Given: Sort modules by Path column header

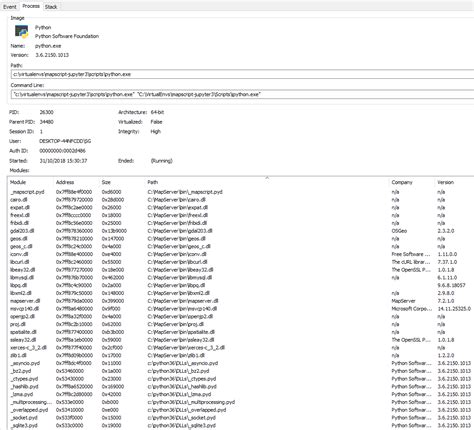Looking at the screenshot, I should click(x=152, y=182).
